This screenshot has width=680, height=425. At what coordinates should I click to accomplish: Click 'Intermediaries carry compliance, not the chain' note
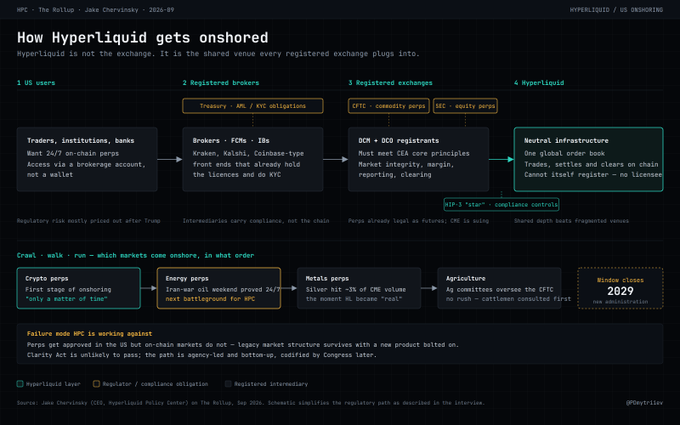(256, 221)
